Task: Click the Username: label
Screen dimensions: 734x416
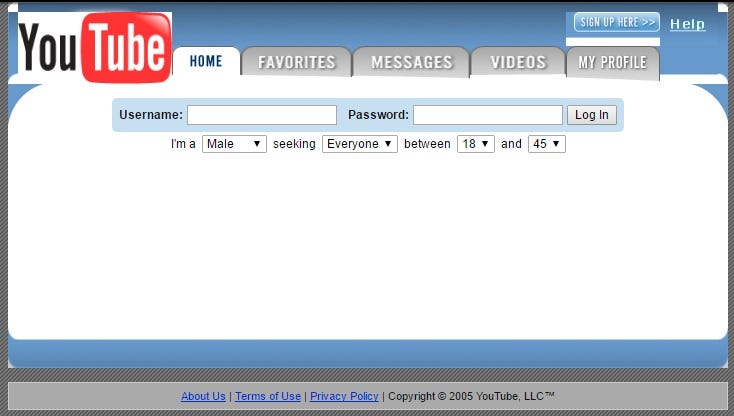Action: pyautogui.click(x=151, y=115)
